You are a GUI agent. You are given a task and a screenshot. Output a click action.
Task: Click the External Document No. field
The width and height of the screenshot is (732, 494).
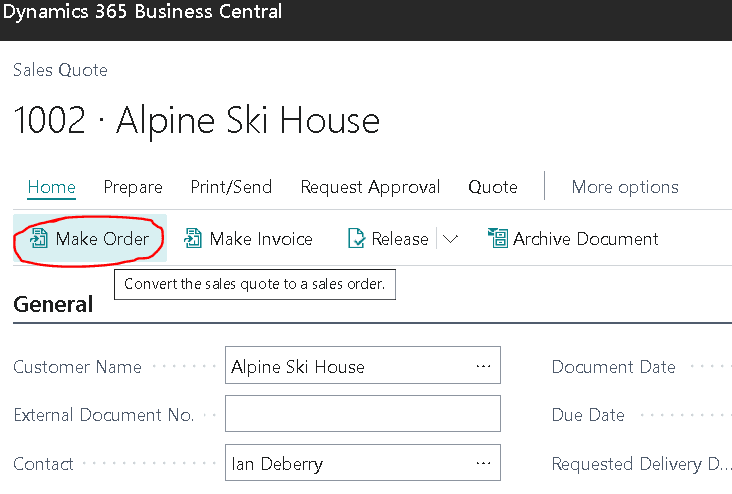tap(363, 414)
